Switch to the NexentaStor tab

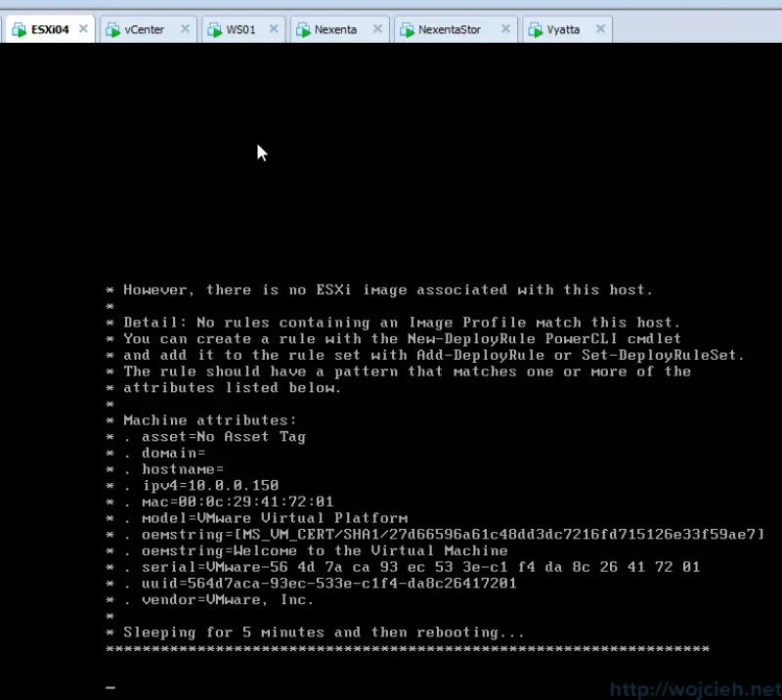click(x=450, y=29)
